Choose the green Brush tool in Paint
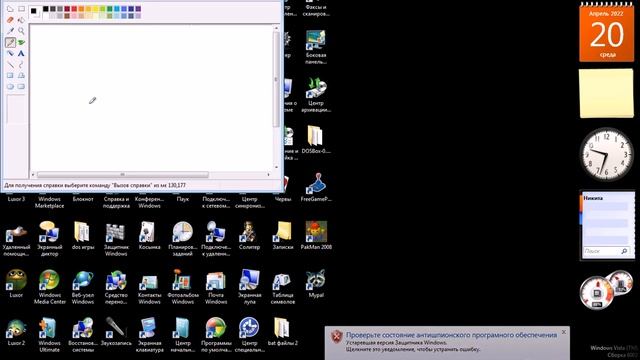The height and width of the screenshot is (360, 640). [x=21, y=42]
